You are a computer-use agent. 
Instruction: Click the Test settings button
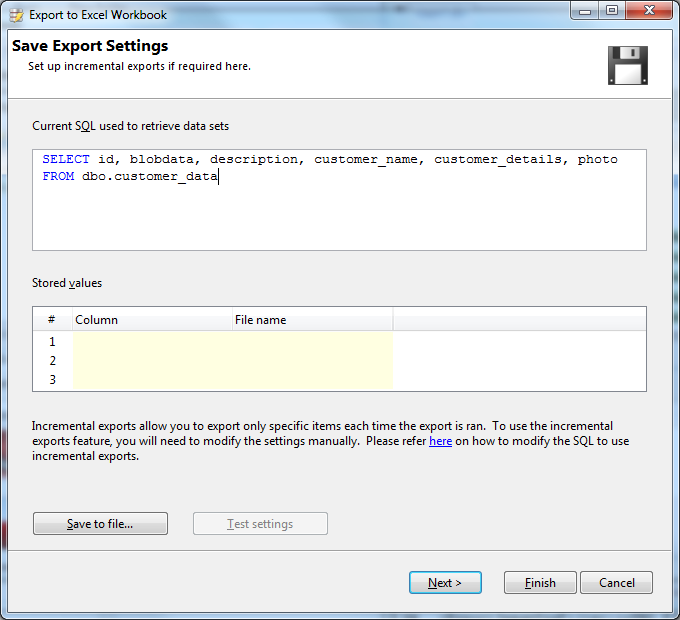260,524
